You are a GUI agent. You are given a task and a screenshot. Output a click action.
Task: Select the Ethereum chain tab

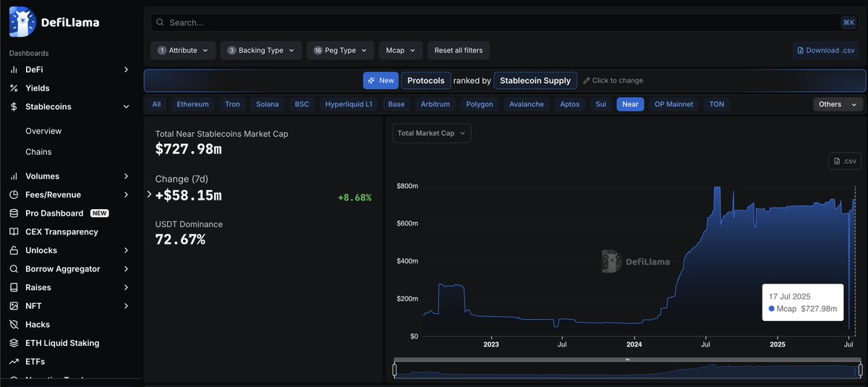point(192,104)
